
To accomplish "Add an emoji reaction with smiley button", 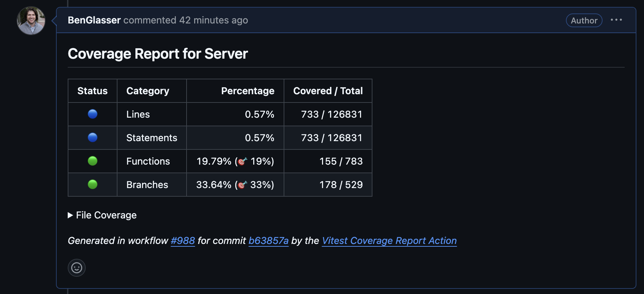I will tap(77, 268).
